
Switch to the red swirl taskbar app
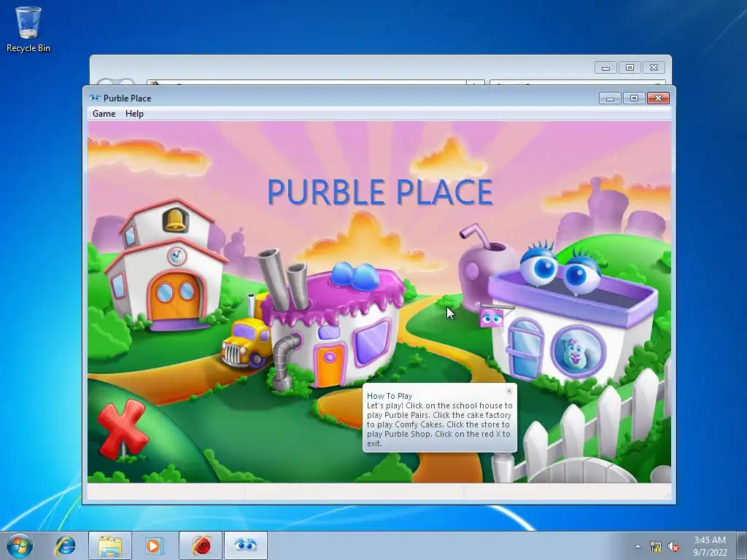(x=201, y=545)
